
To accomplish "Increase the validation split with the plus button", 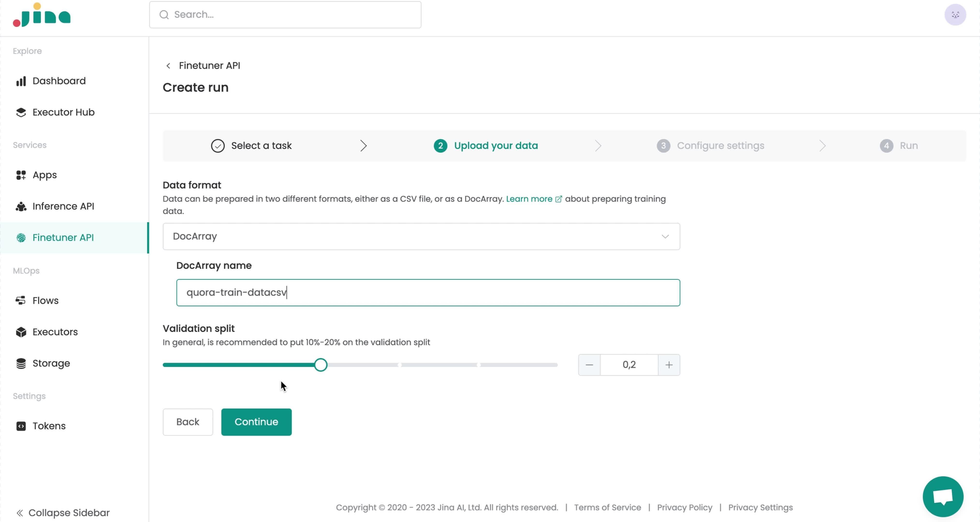I will click(669, 365).
